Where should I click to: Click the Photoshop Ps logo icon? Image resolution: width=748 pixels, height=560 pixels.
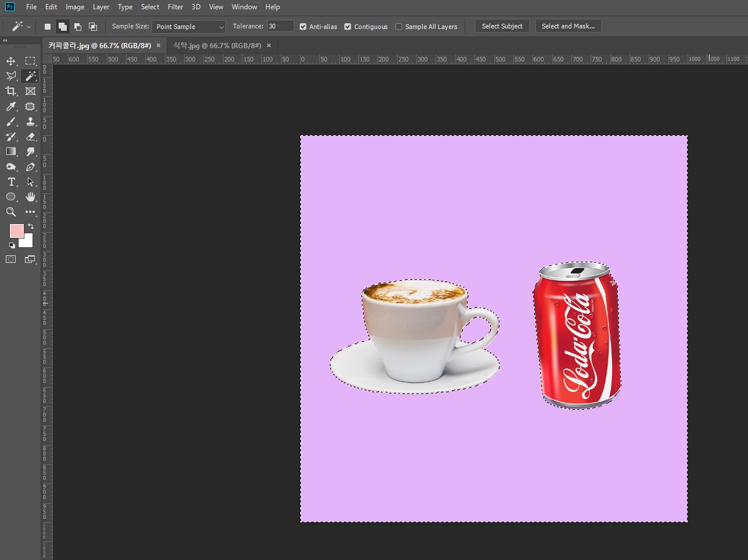(10, 7)
